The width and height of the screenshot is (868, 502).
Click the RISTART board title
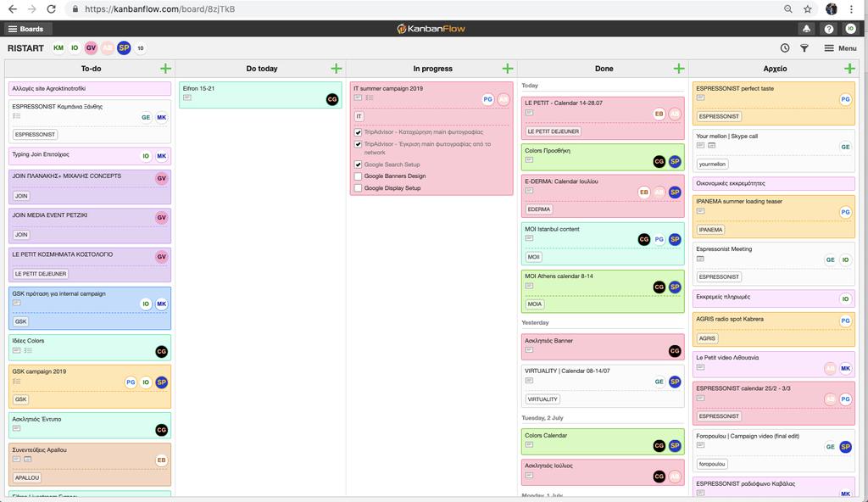tap(25, 48)
